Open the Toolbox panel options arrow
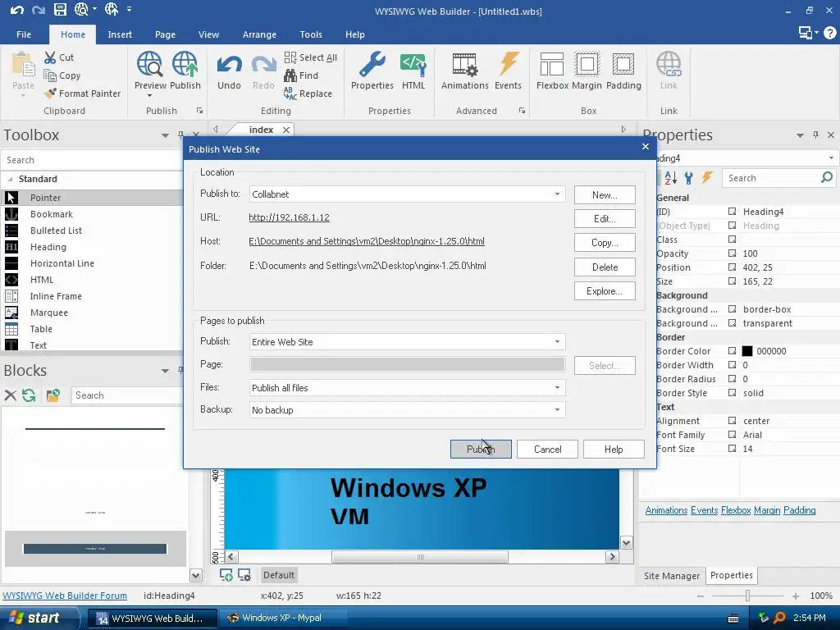Viewport: 840px width, 630px height. click(x=165, y=135)
